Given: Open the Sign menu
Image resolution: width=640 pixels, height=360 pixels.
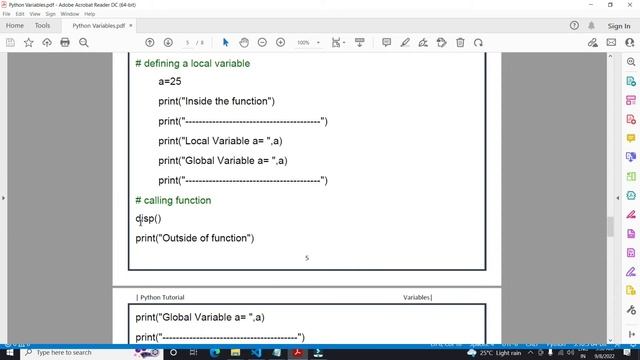Looking at the screenshot, I should tap(50, 14).
